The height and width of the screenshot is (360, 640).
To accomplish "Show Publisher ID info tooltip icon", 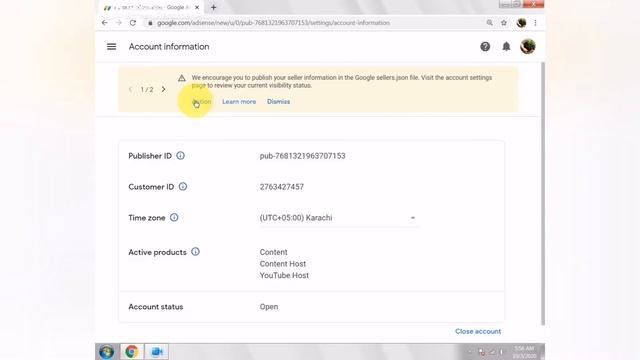I will pos(180,156).
